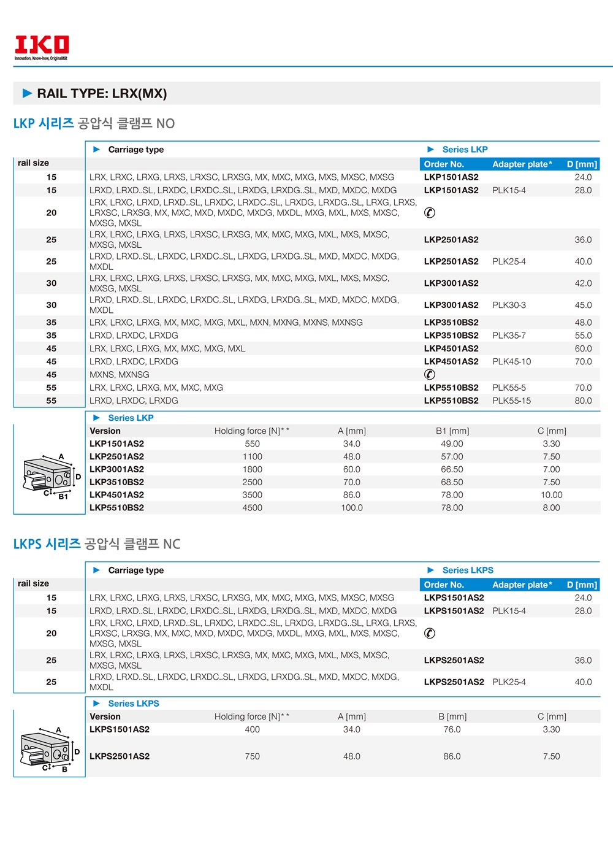Click the arrow beside Series LKPS above Version table

(x=96, y=704)
